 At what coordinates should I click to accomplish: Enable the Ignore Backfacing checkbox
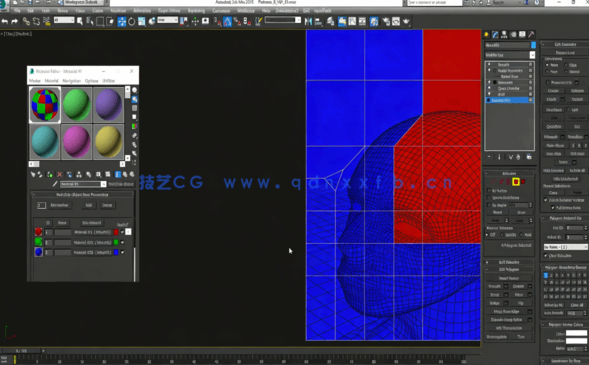pyautogui.click(x=489, y=198)
